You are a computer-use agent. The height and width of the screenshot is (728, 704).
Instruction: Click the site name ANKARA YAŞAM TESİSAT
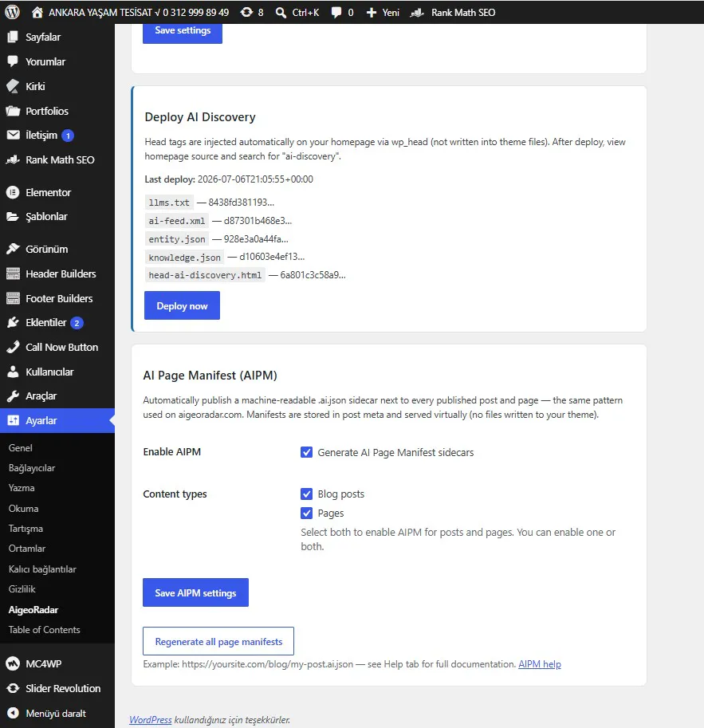click(x=139, y=13)
